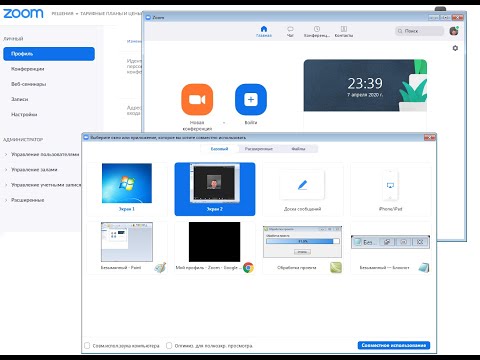
Task: Click the Обработка проекта app icon
Action: pyautogui.click(x=336, y=267)
